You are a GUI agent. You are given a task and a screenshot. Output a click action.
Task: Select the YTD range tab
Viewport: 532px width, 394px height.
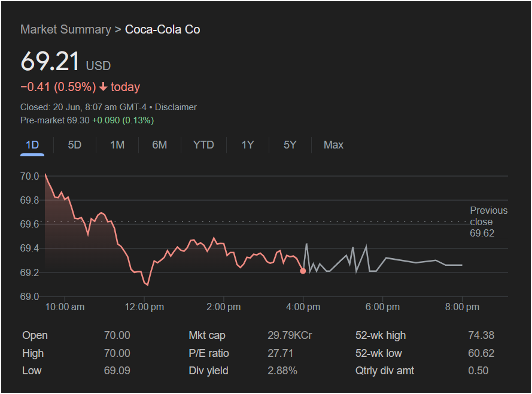click(x=203, y=146)
